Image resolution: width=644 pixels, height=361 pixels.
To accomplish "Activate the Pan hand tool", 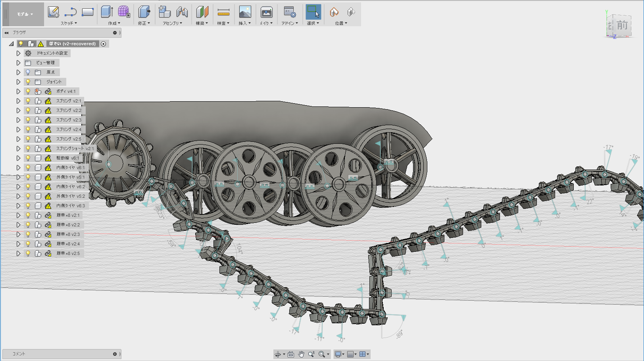I will pyautogui.click(x=301, y=354).
